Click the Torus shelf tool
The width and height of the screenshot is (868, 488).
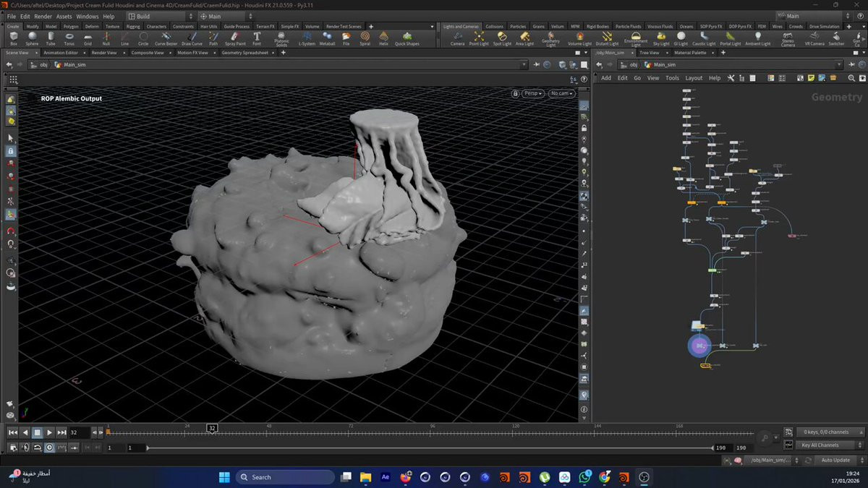69,38
